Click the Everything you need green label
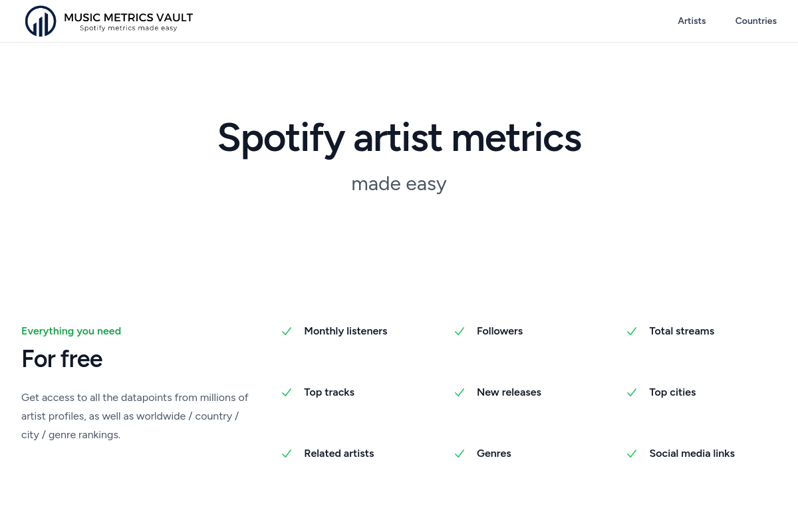Screen dimensions: 798x532 pyautogui.click(x=71, y=331)
